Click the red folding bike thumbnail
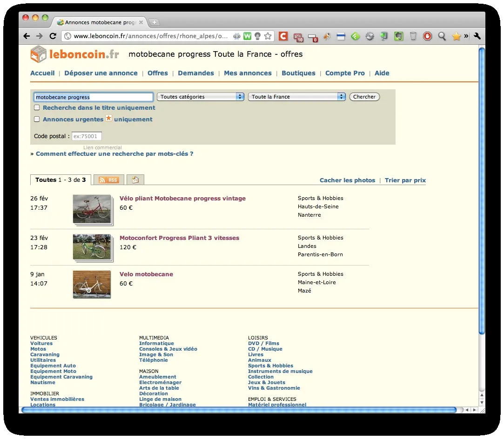Viewport: 504px width, 439px height. [x=92, y=209]
